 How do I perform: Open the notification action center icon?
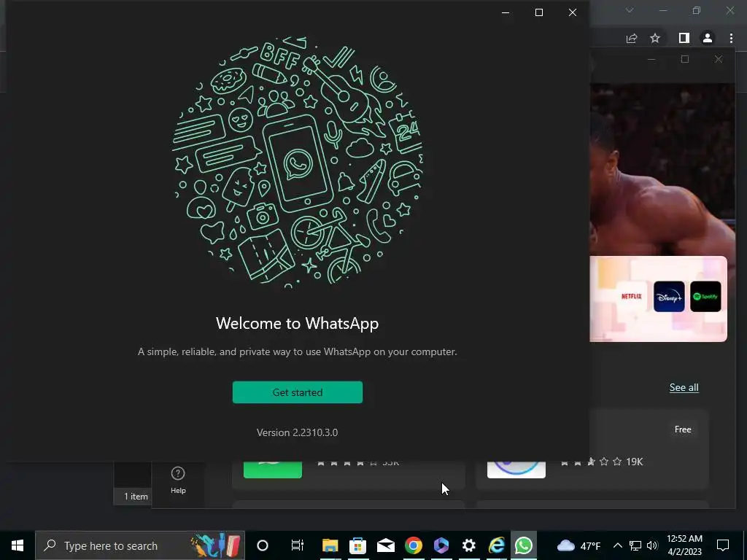coord(723,545)
